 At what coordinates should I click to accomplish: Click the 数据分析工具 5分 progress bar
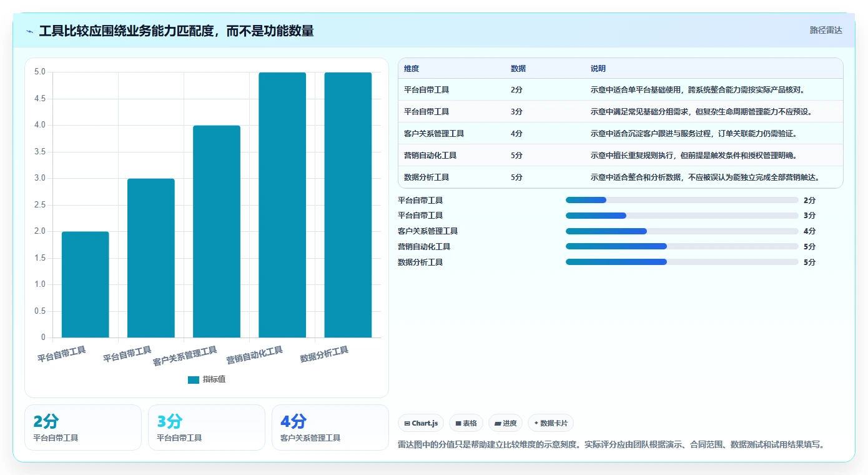(682, 262)
